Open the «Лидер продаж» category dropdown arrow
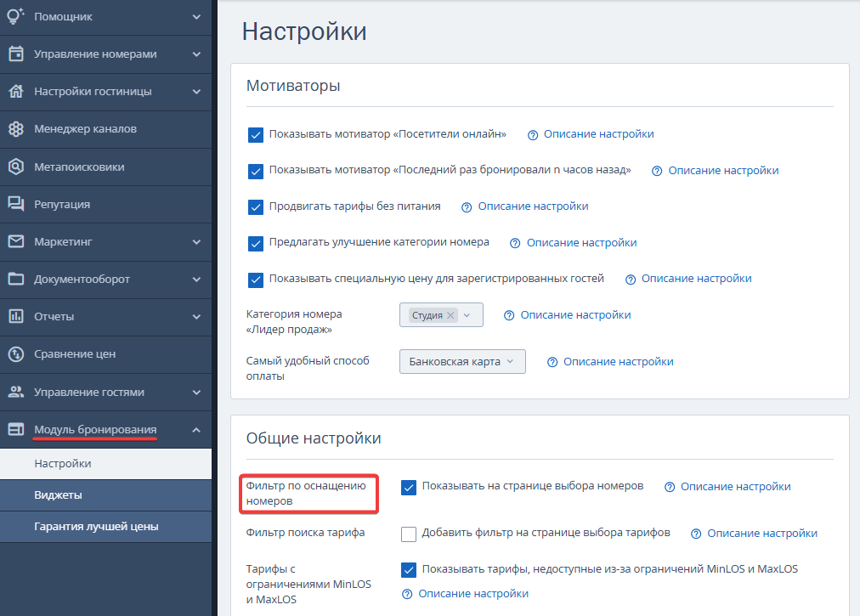 tap(467, 315)
